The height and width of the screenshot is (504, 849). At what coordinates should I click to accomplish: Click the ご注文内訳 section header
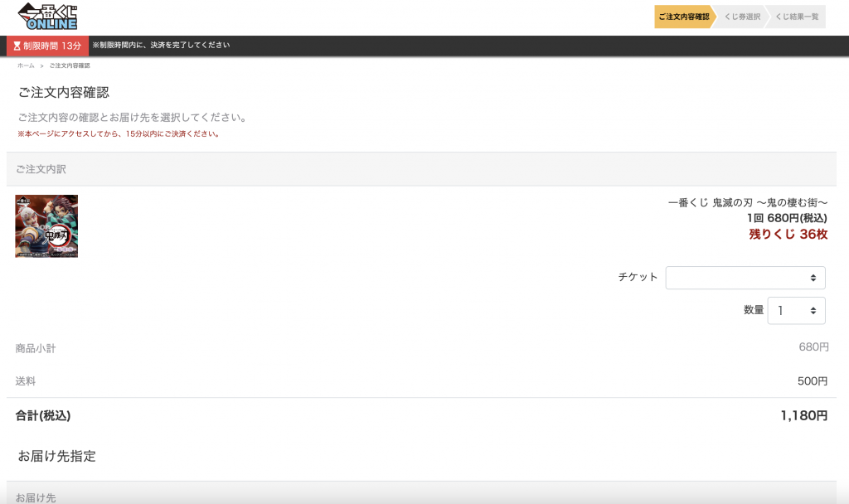[41, 169]
